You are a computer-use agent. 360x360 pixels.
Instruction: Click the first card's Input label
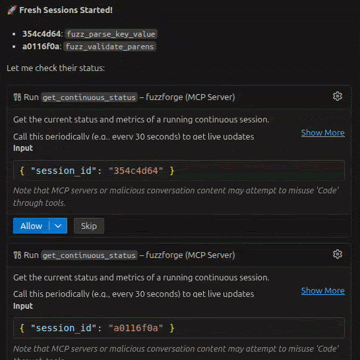[23, 148]
